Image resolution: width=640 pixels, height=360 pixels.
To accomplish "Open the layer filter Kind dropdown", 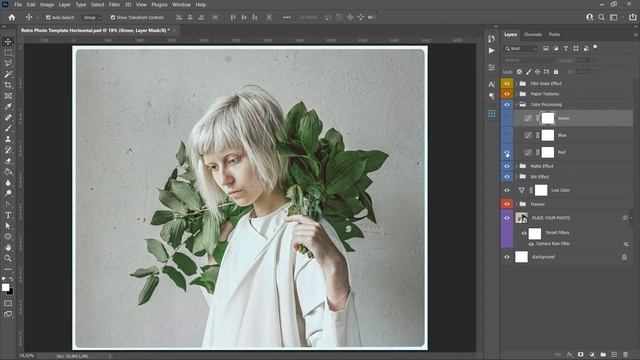I will [521, 49].
